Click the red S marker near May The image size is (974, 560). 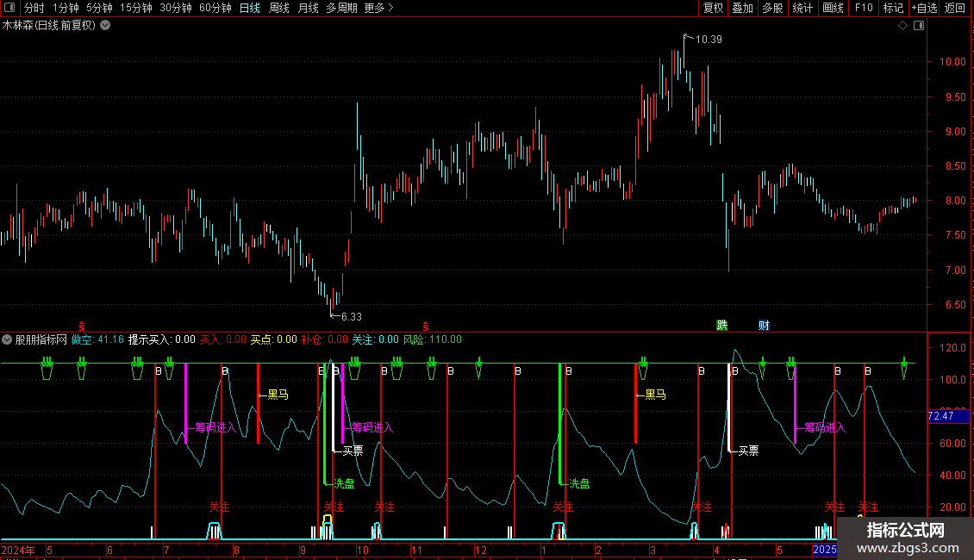pos(81,327)
